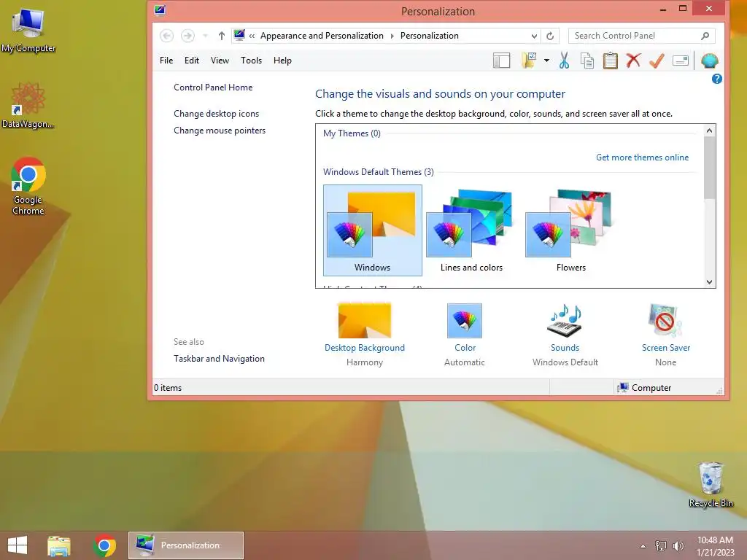Click Get more themes online link

tap(642, 157)
